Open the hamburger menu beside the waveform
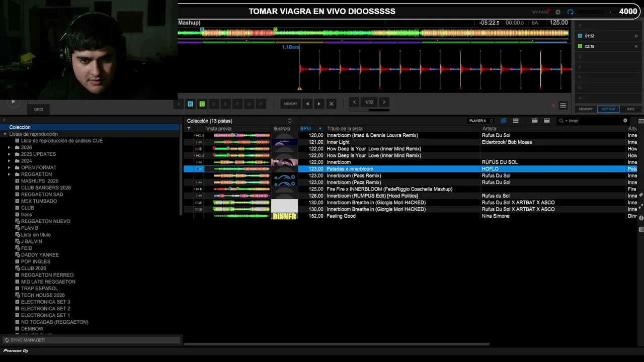644x362 pixels. 563,106
